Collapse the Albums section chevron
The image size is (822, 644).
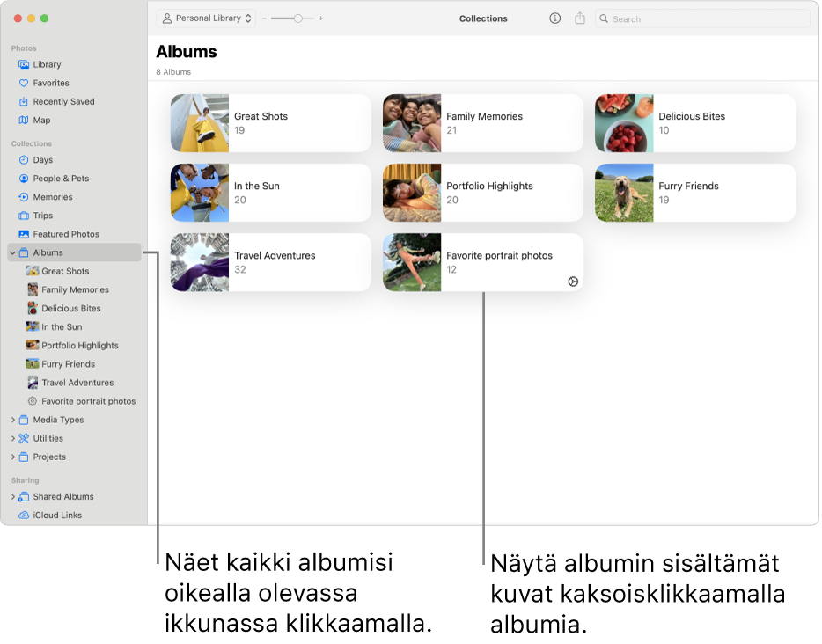(x=12, y=253)
